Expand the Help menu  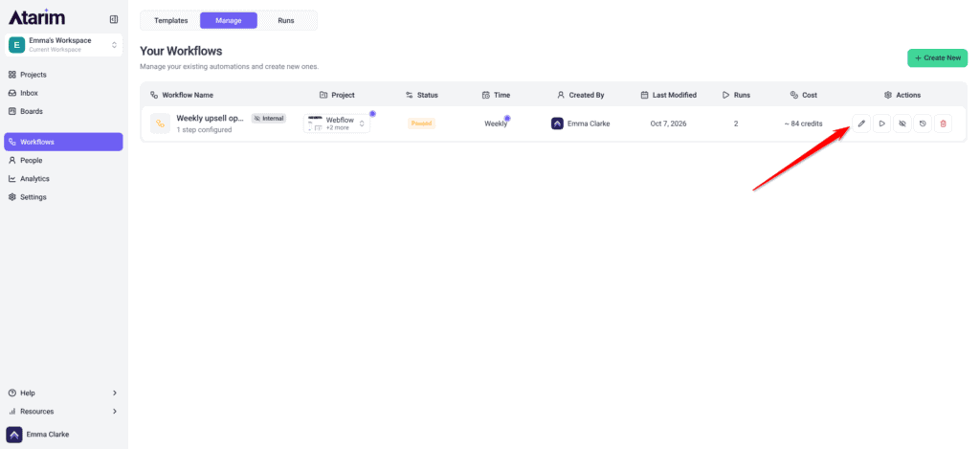pos(63,393)
